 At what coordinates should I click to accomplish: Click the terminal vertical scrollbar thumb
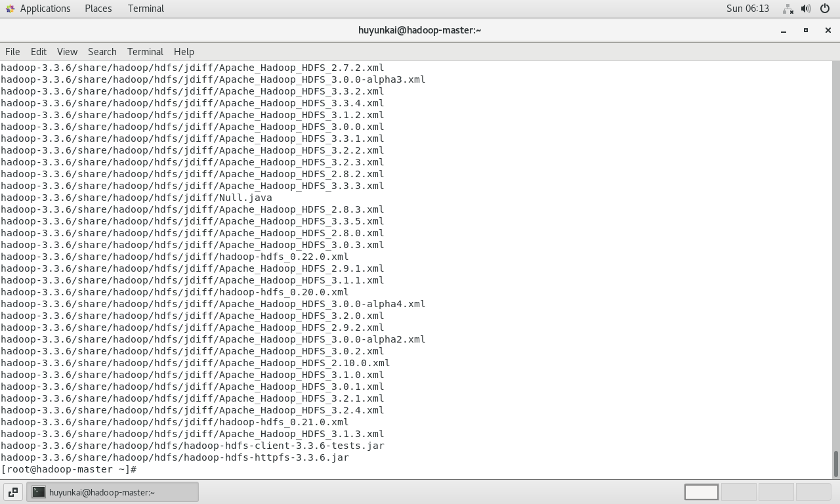pos(836,464)
